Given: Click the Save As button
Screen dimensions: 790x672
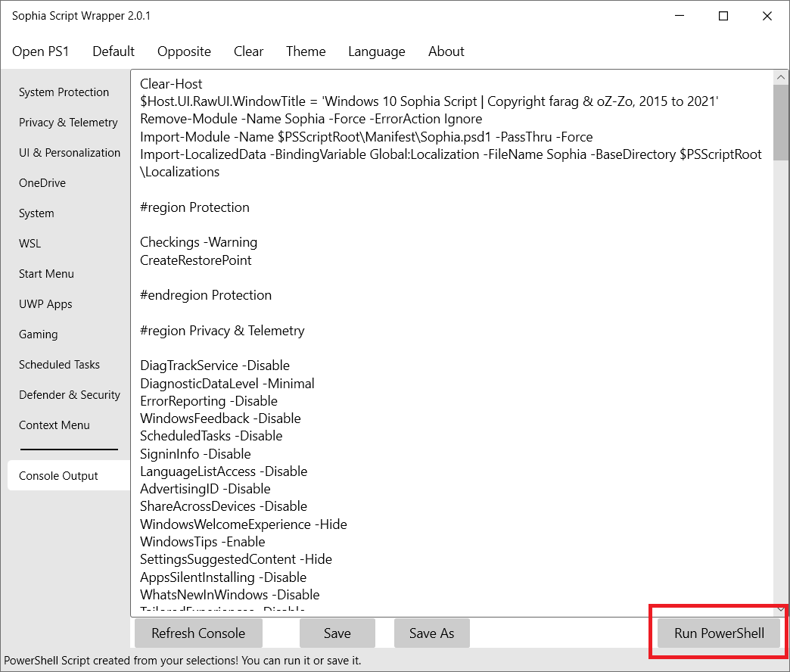Looking at the screenshot, I should tap(432, 633).
